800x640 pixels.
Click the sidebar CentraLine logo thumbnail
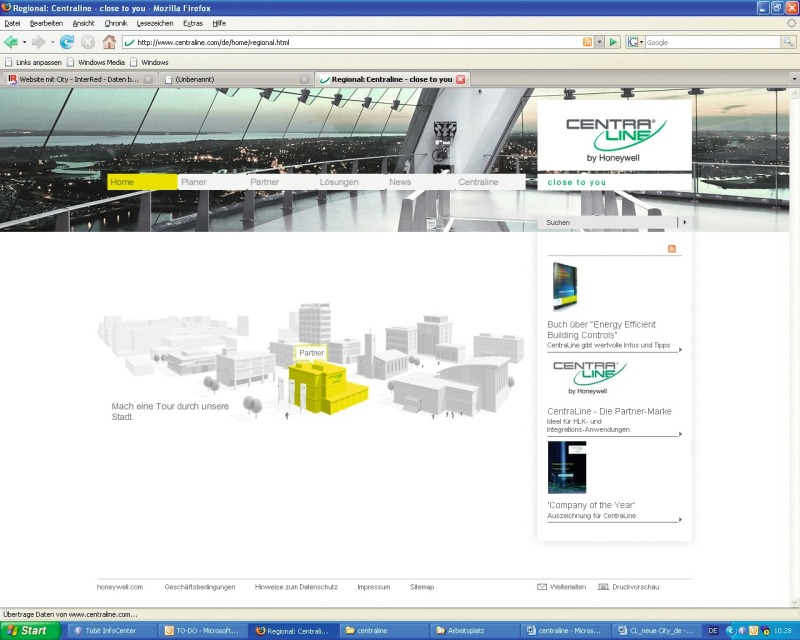click(590, 377)
